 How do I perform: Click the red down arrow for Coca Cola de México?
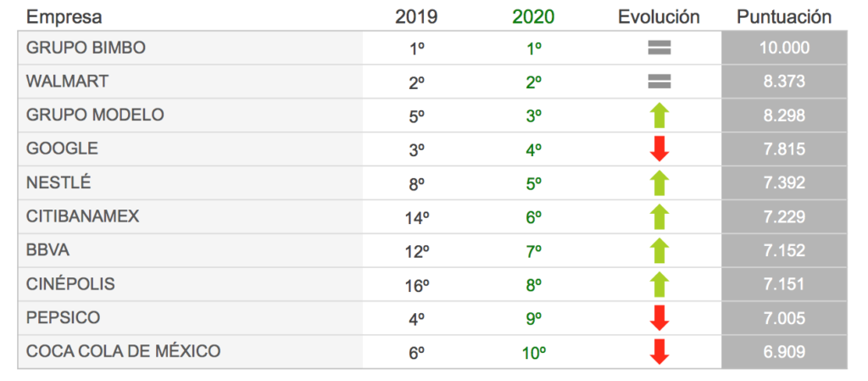pos(659,351)
